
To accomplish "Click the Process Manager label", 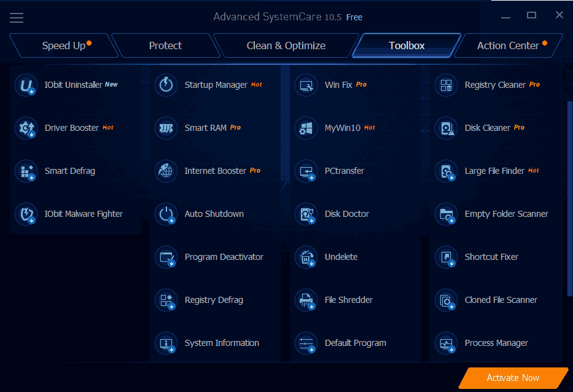I will tap(496, 343).
